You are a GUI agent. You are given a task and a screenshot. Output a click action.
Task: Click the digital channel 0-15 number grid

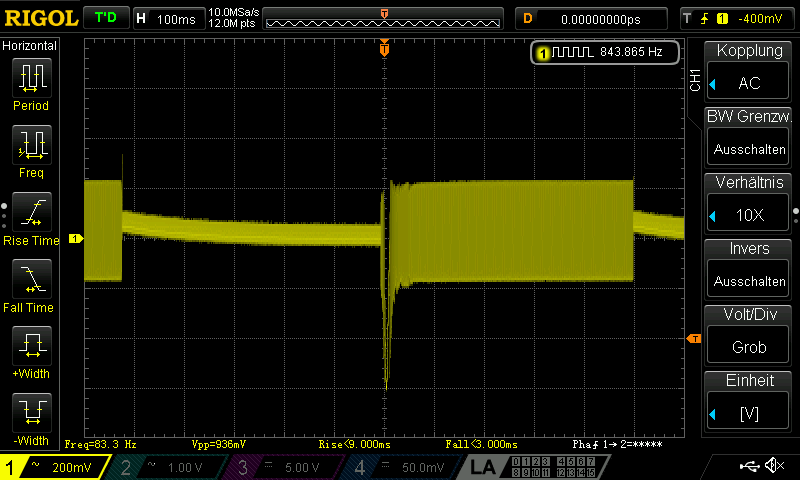point(554,467)
